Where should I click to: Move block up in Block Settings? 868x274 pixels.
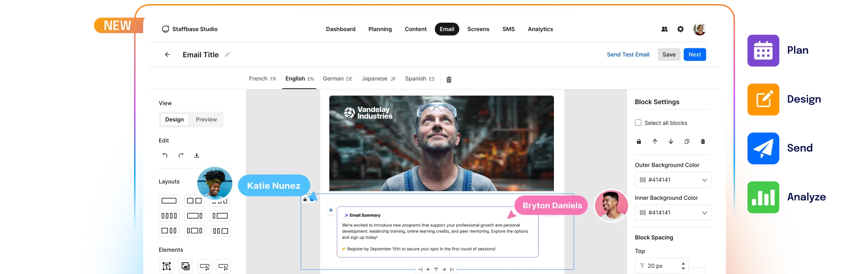click(655, 141)
